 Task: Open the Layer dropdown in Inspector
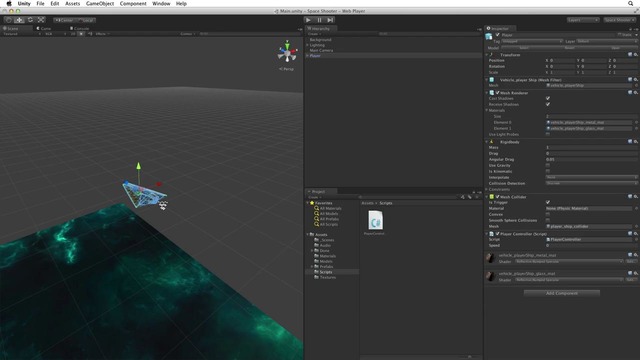(607, 41)
